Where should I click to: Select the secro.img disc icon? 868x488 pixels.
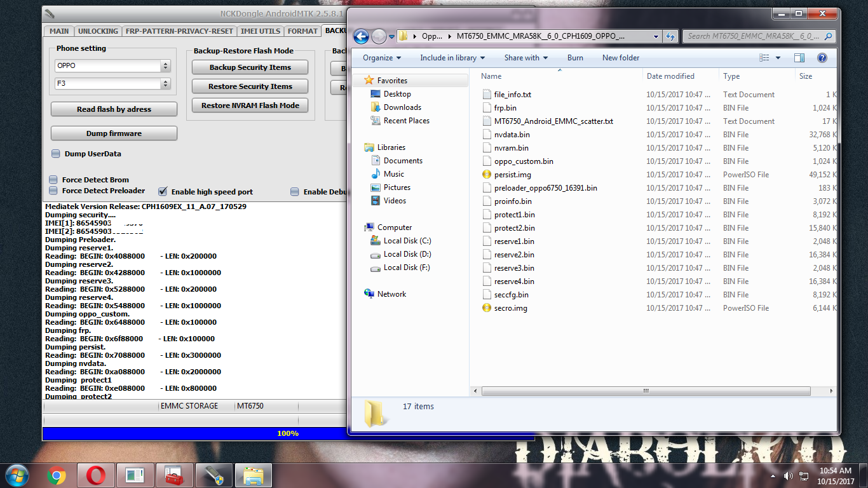click(487, 308)
